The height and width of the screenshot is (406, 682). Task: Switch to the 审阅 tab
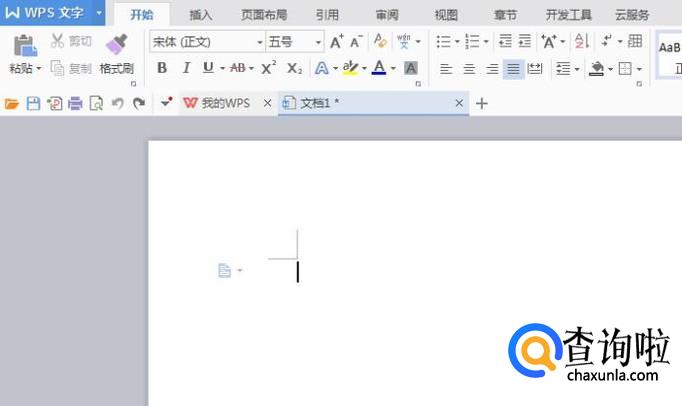pyautogui.click(x=387, y=15)
